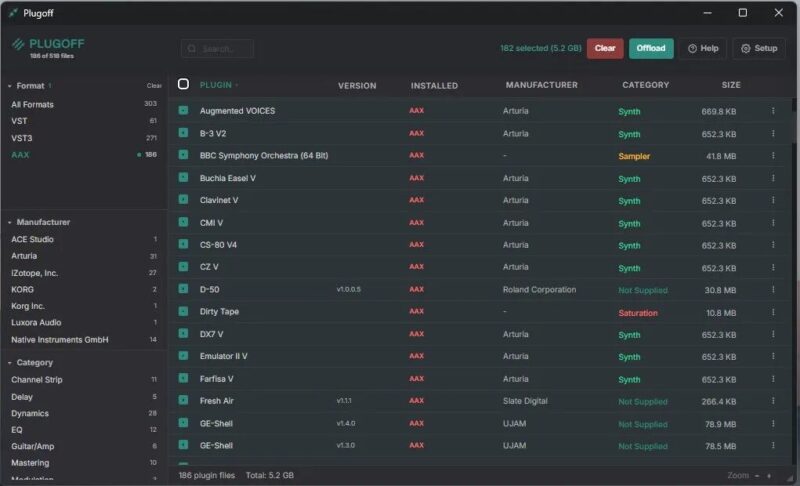The image size is (800, 486).
Task: Open row options for Dirty Tape
Action: tap(773, 312)
